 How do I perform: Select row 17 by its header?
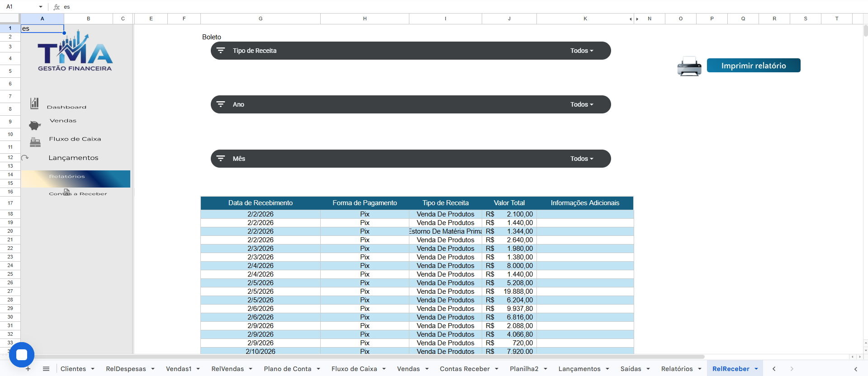10,203
